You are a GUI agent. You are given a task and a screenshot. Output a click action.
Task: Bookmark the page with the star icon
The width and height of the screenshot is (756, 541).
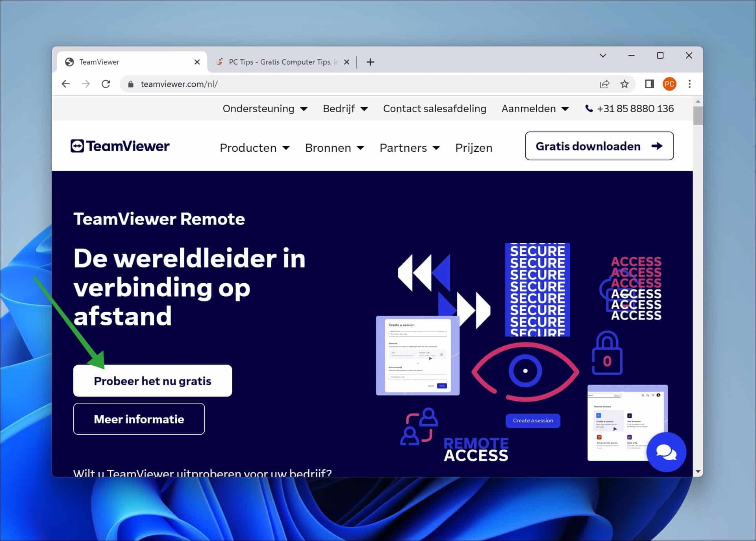tap(624, 84)
